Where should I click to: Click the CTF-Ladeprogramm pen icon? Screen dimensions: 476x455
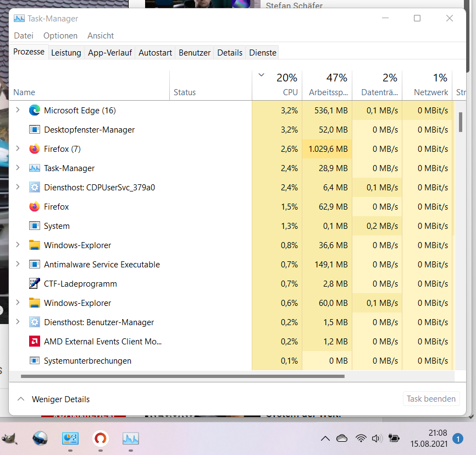[34, 283]
